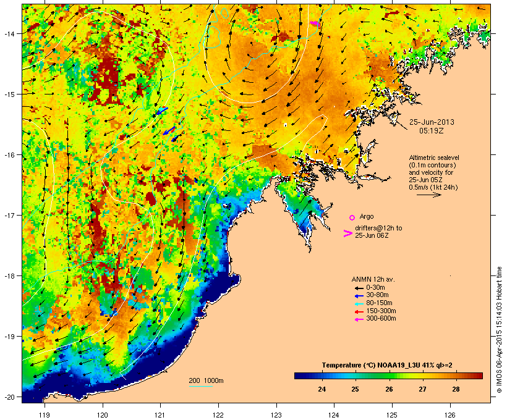Click the time label 05:19Z
The image size is (507, 420).
[432, 131]
